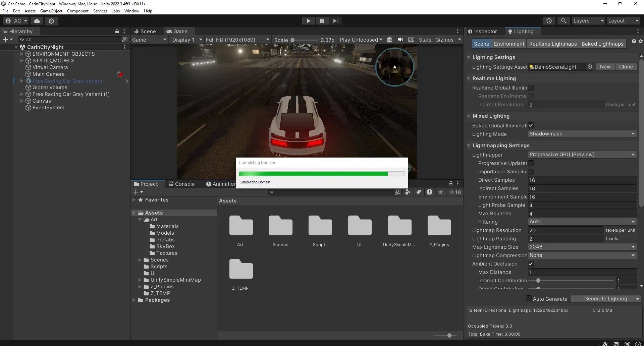Image resolution: width=644 pixels, height=346 pixels.
Task: Open the Layers dropdown
Action: coord(588,21)
